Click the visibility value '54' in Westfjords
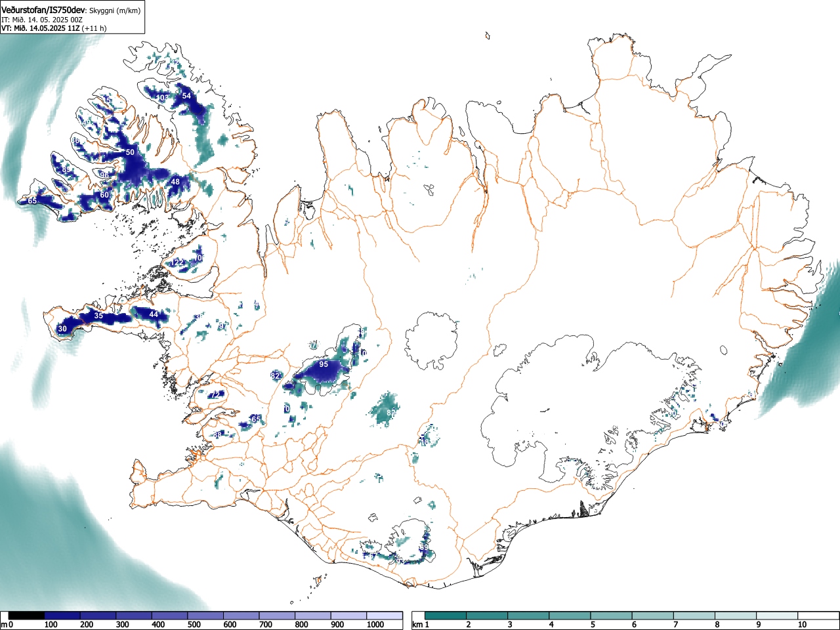This screenshot has height=630, width=840. pyautogui.click(x=186, y=96)
